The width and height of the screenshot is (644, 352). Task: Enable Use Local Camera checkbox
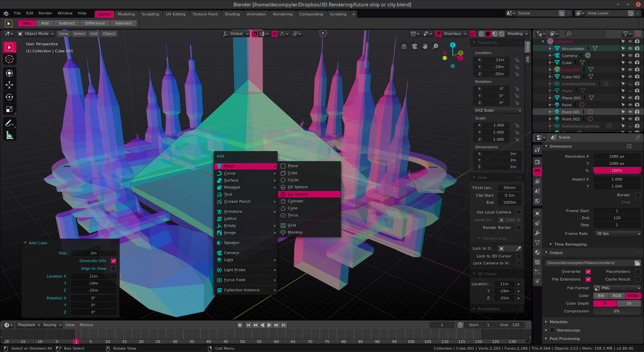pyautogui.click(x=519, y=212)
